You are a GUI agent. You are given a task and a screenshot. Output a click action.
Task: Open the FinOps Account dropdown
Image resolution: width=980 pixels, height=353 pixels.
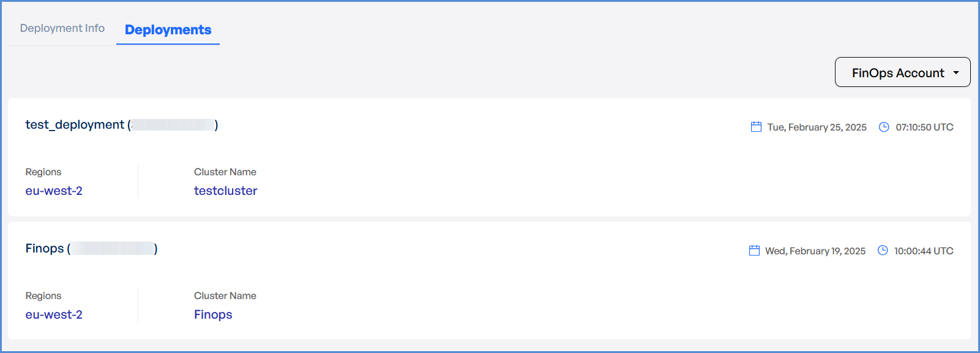[x=898, y=72]
